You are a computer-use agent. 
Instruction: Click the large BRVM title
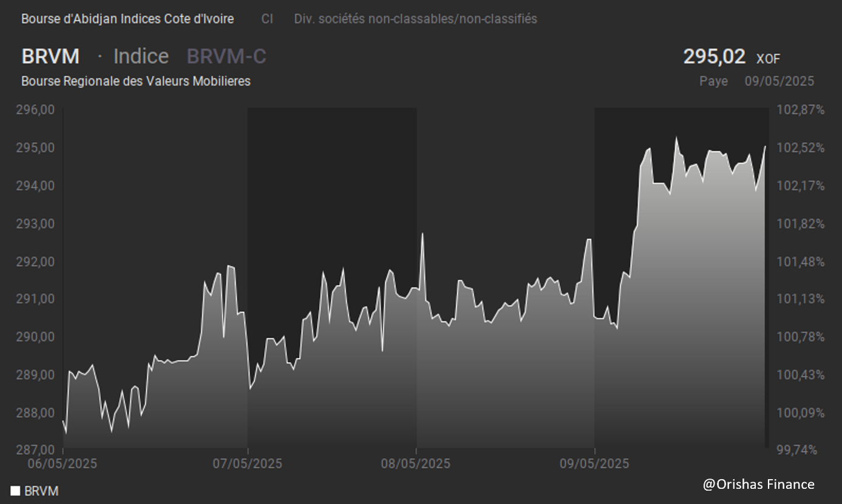[x=50, y=56]
